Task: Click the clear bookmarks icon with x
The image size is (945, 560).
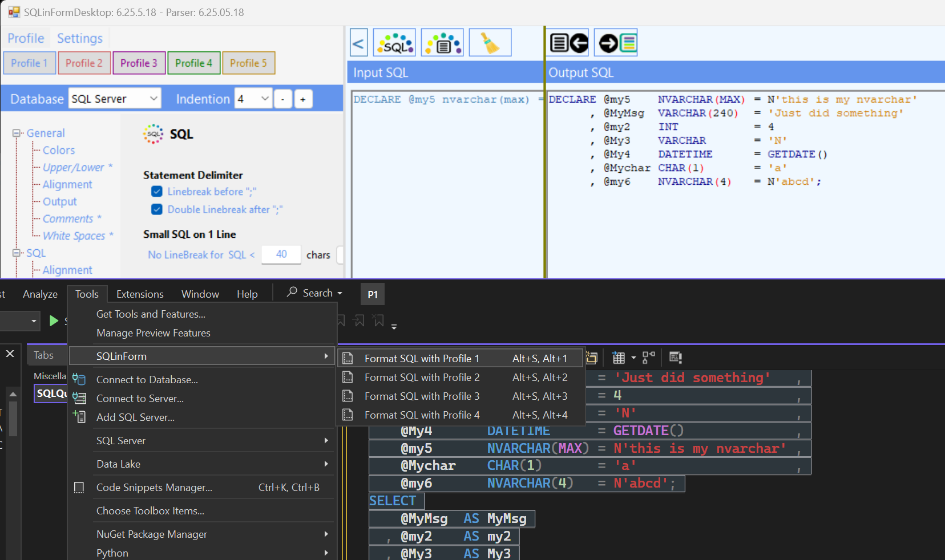Action: (x=378, y=320)
